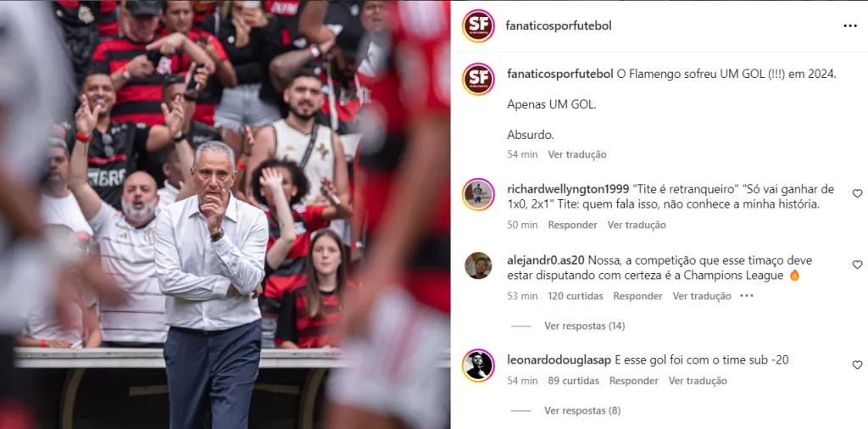The width and height of the screenshot is (868, 429).
Task: Reply to richardwellyngton1999 via Responder
Action: pos(572,225)
